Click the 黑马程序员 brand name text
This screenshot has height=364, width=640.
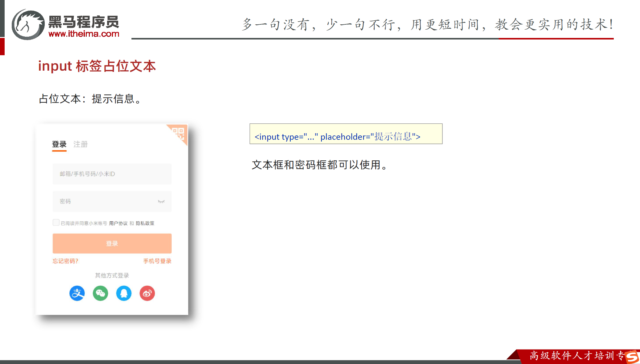click(x=84, y=22)
